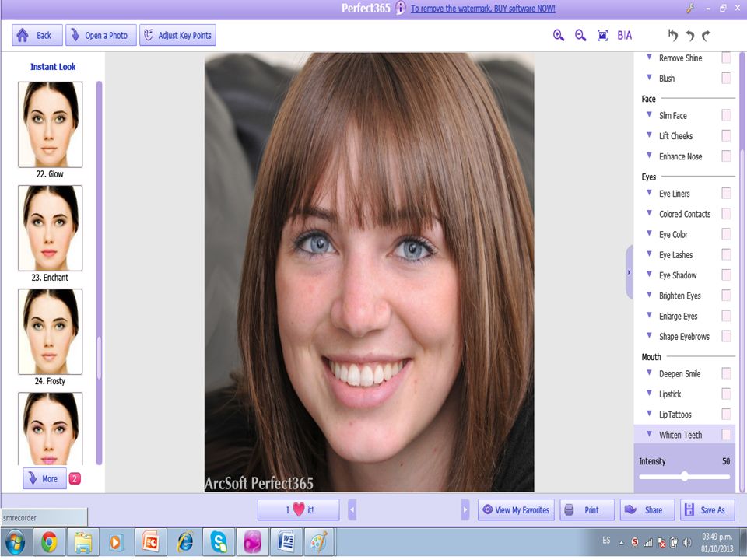Viewport: 747px width, 560px height.
Task: Click the Zoom Out magnifier icon
Action: tap(580, 35)
